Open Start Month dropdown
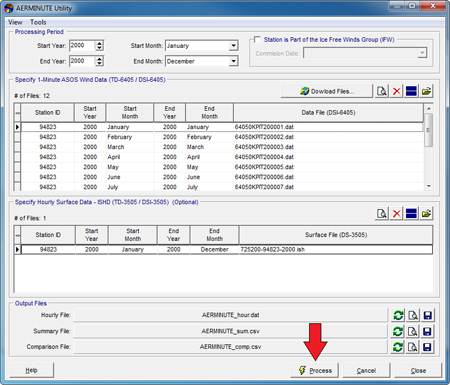450x385 pixels. tap(234, 45)
